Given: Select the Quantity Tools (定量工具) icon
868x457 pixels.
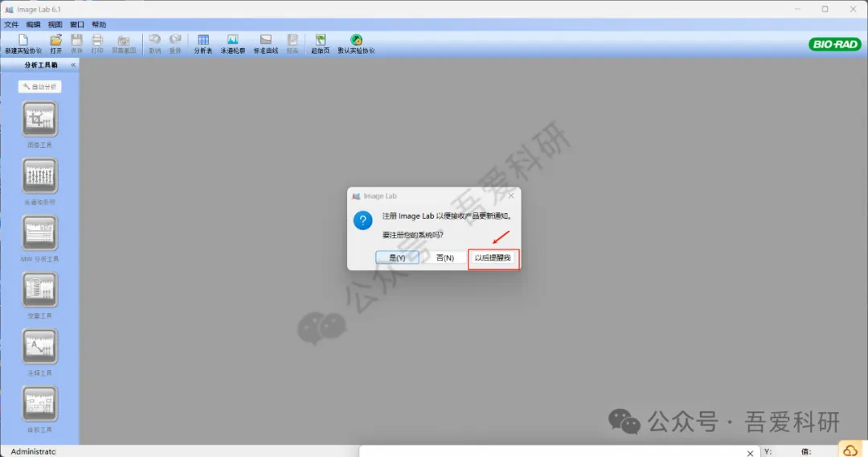Looking at the screenshot, I should (39, 290).
